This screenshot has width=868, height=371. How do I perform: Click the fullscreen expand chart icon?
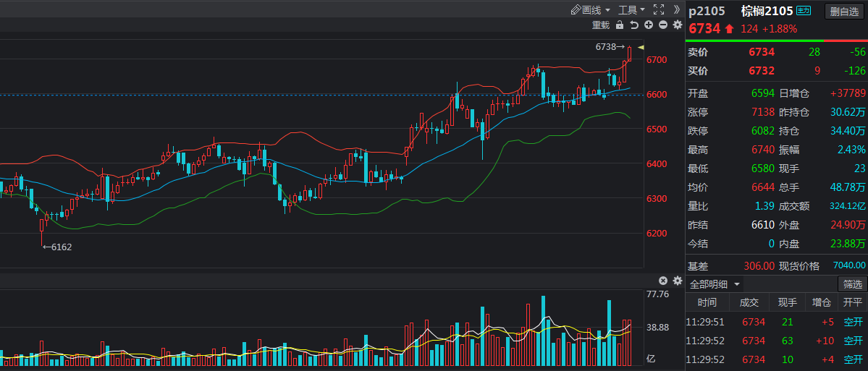click(x=659, y=9)
